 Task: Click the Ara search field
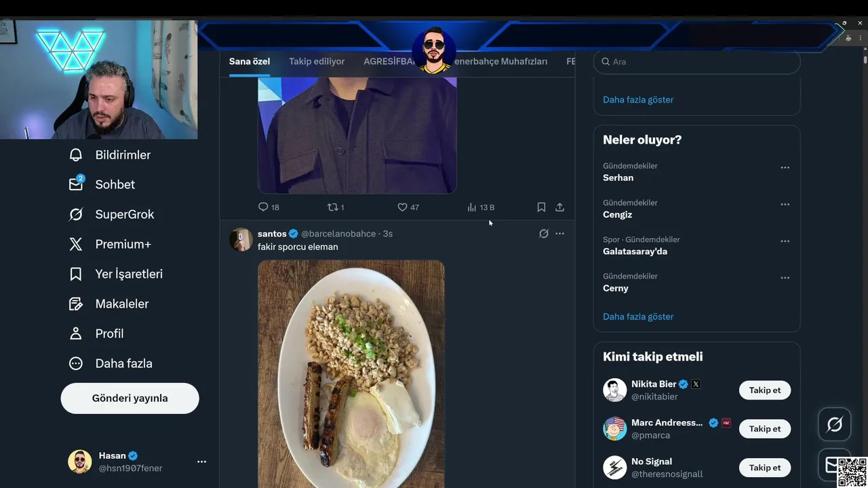(698, 62)
